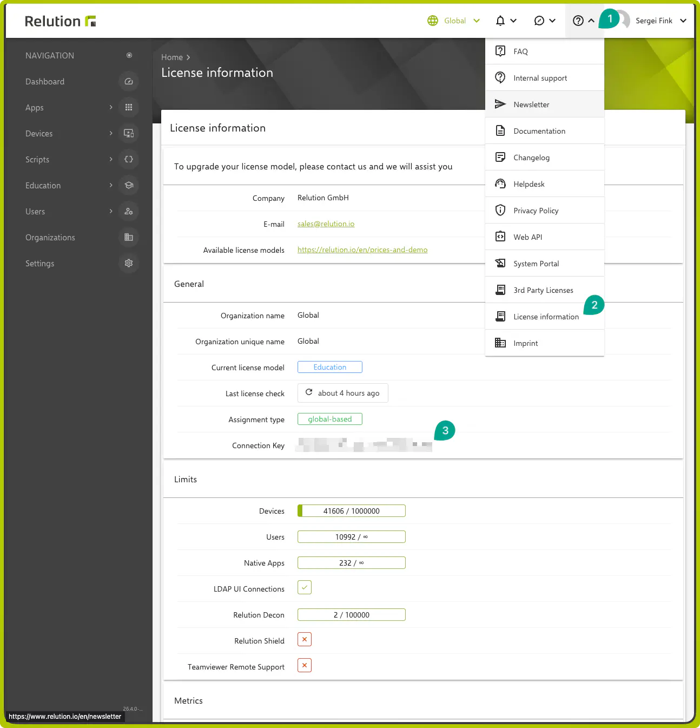Click the Changelog icon
This screenshot has height=728, width=700.
click(x=500, y=157)
